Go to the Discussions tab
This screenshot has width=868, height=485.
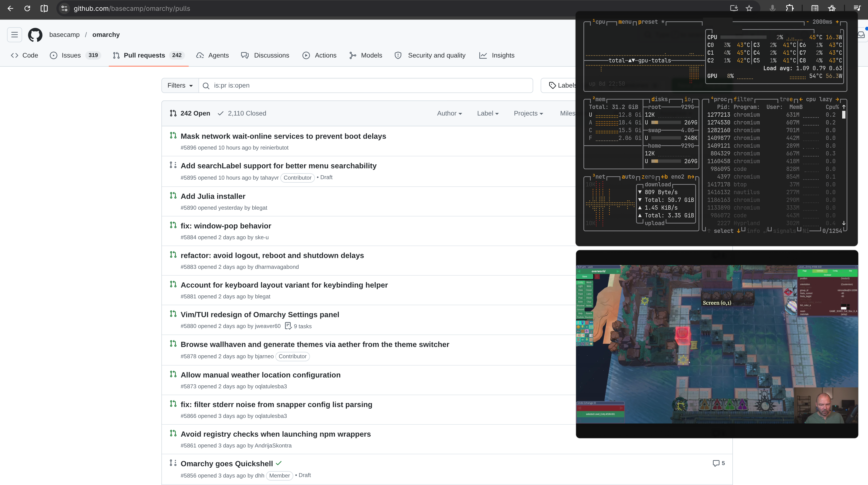click(265, 56)
